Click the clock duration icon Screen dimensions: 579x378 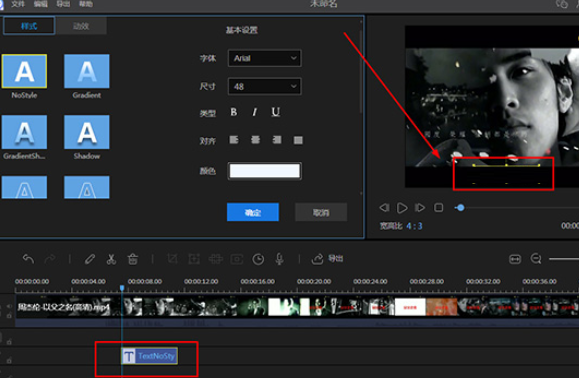[x=258, y=259]
